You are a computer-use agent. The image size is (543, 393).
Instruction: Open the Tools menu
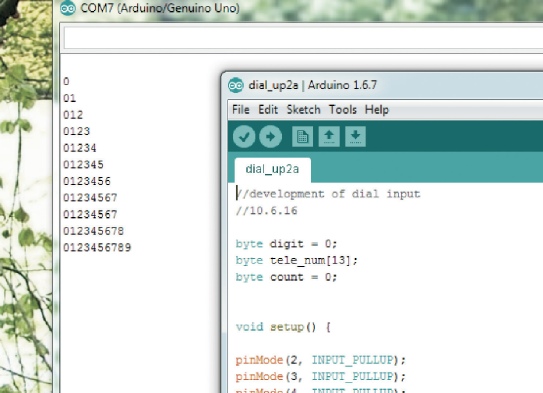point(342,110)
